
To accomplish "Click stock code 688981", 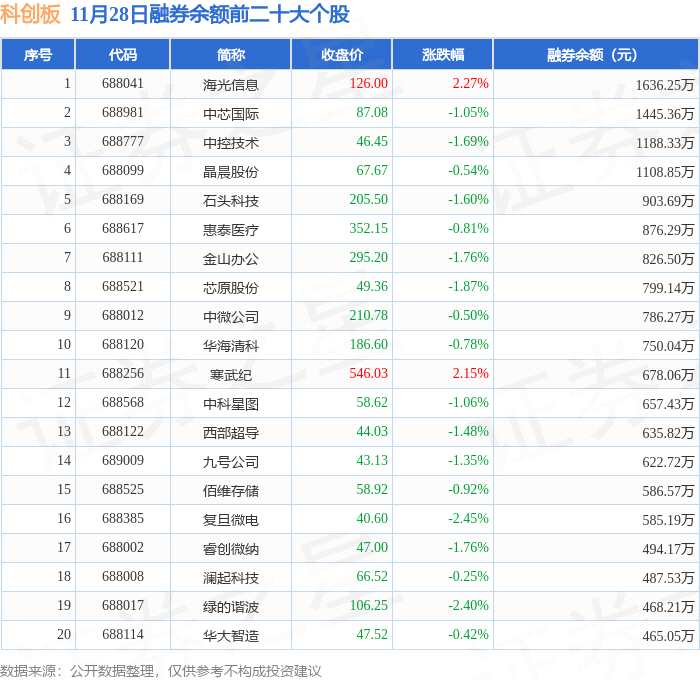I will [x=123, y=113].
